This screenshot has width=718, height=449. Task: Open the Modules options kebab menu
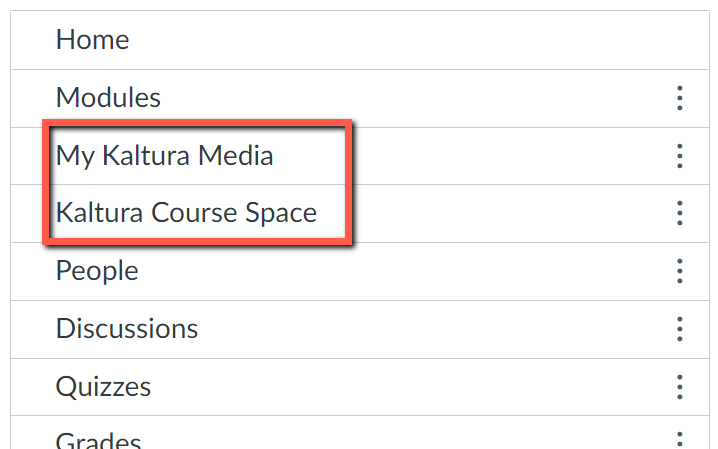coord(679,98)
